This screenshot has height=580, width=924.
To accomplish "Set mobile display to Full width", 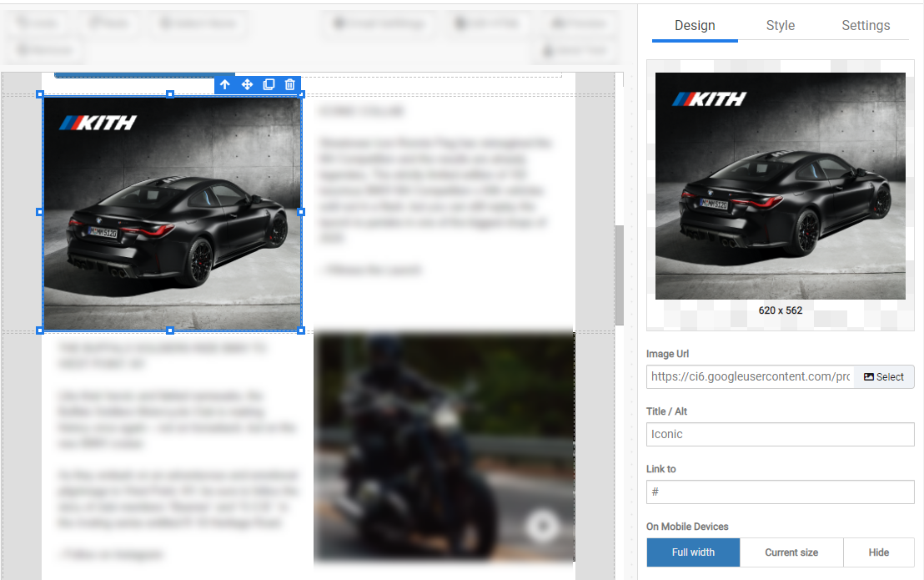I will coord(693,552).
